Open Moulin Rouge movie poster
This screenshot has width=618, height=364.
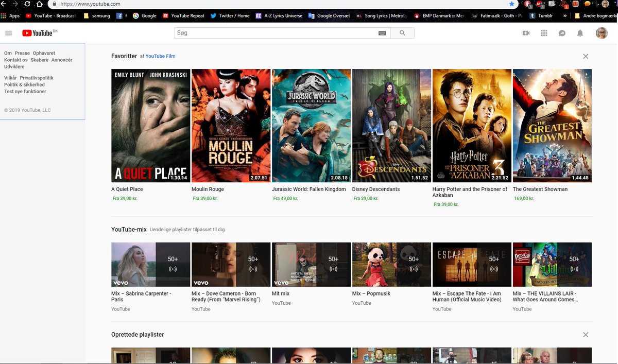(231, 126)
